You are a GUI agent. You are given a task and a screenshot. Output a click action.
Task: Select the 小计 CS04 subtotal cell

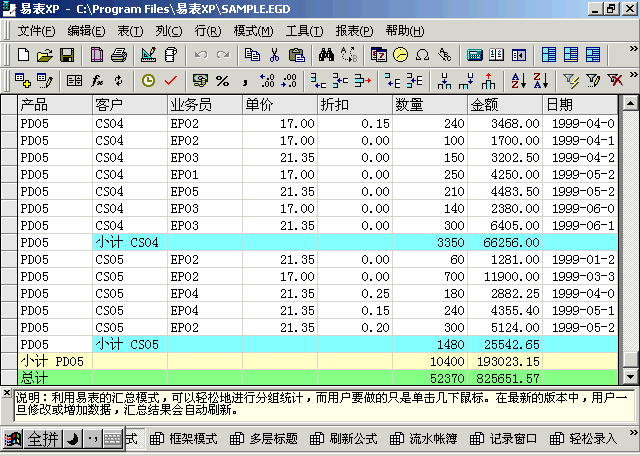pyautogui.click(x=130, y=242)
